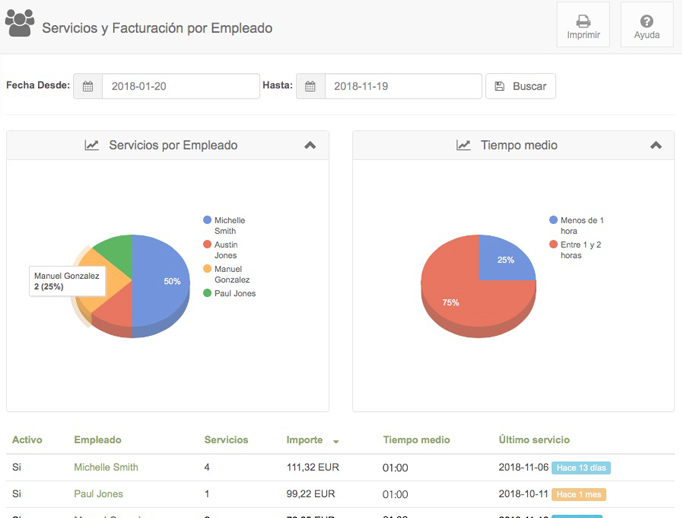The height and width of the screenshot is (518, 682).
Task: Click the Fecha Desde date field
Action: (x=180, y=87)
